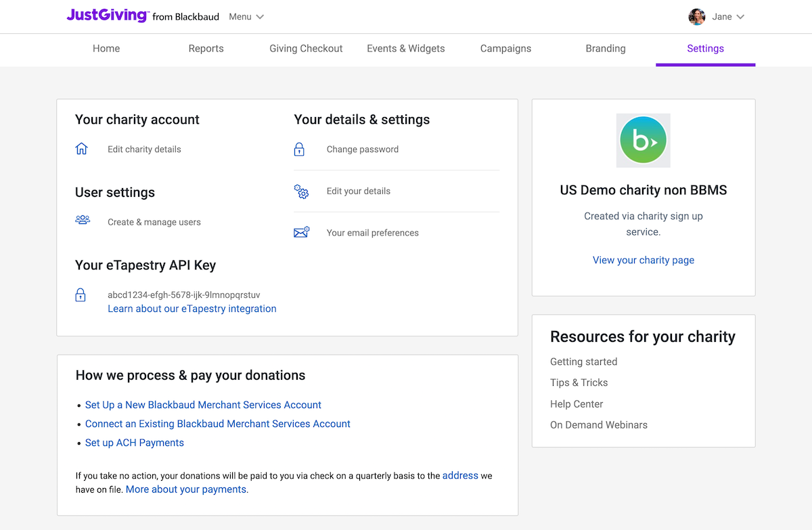The width and height of the screenshot is (812, 530).
Task: Open the Branding tab
Action: point(606,49)
